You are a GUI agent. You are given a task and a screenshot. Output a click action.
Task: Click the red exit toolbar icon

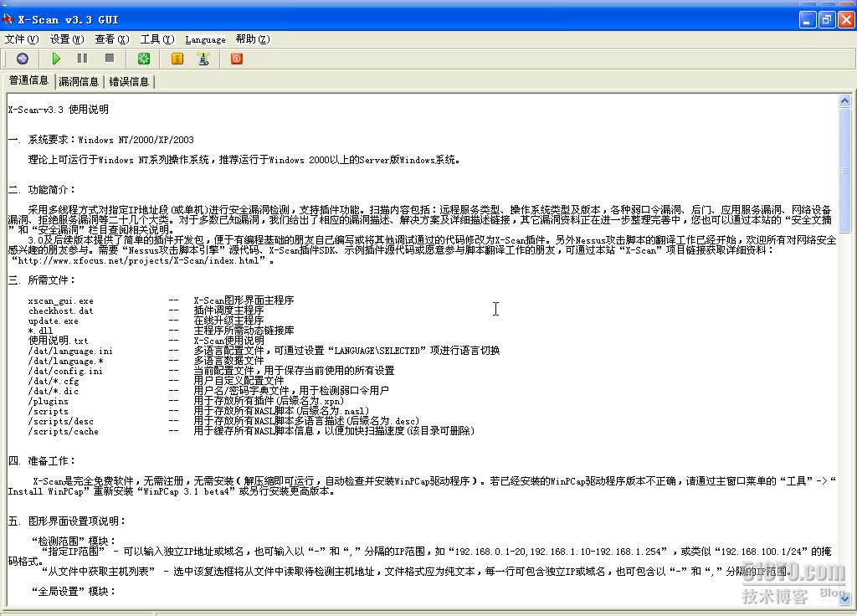[x=237, y=59]
